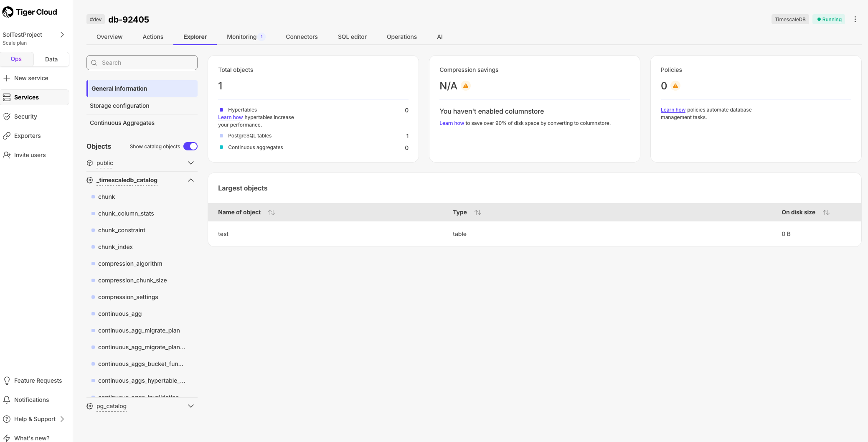Expand Help & Support submenu chevron
The width and height of the screenshot is (868, 442).
click(x=62, y=419)
